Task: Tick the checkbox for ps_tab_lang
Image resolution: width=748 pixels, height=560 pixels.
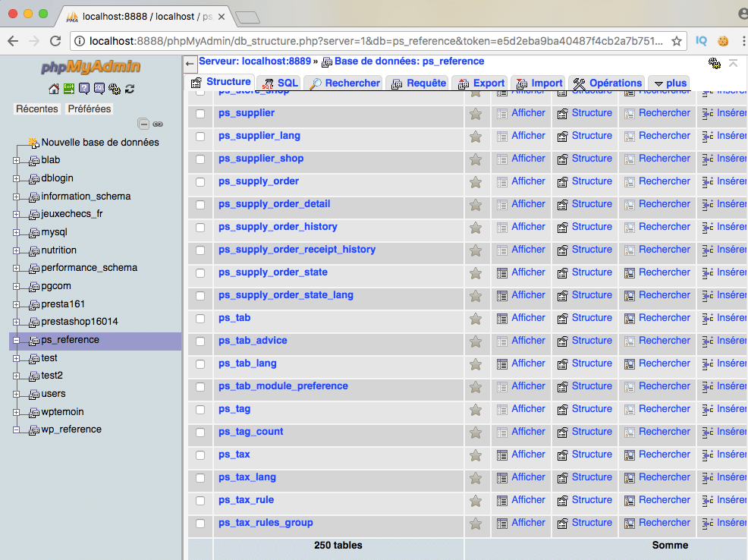Action: coord(200,364)
